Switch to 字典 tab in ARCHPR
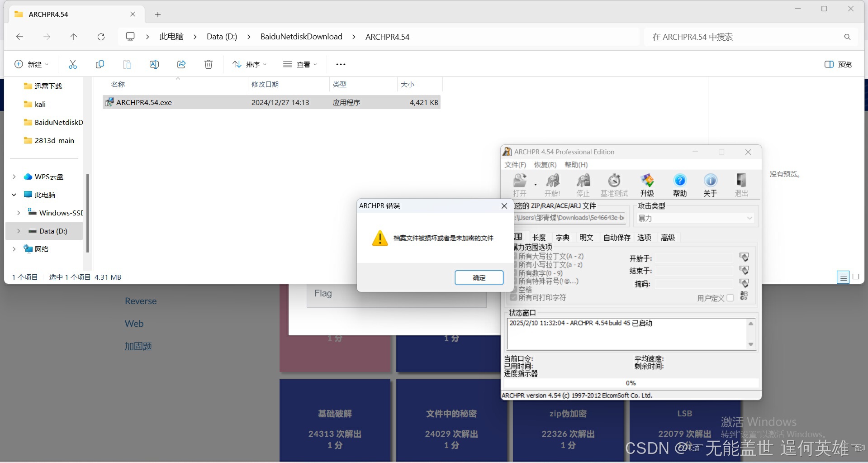 click(563, 237)
